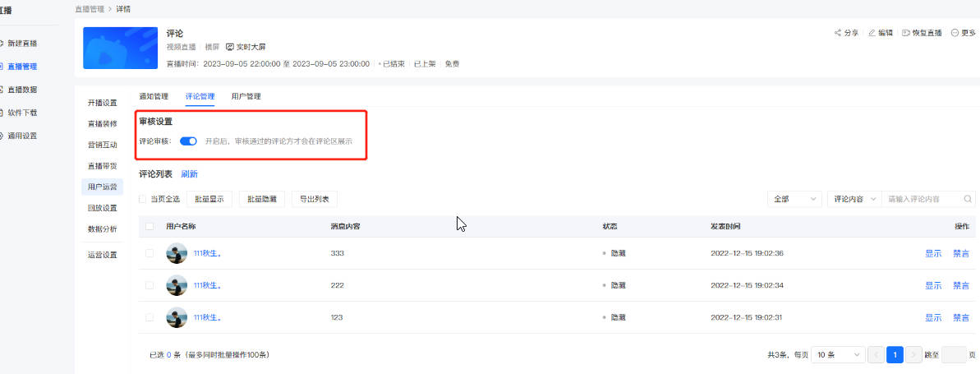
Task: Switch to the 评论管理 tab
Action: (x=200, y=96)
